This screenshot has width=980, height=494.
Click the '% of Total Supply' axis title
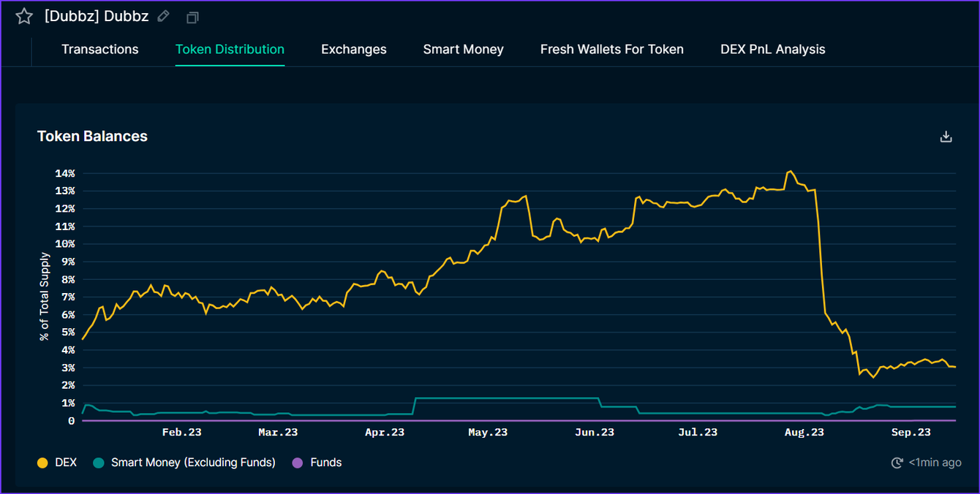[x=45, y=297]
